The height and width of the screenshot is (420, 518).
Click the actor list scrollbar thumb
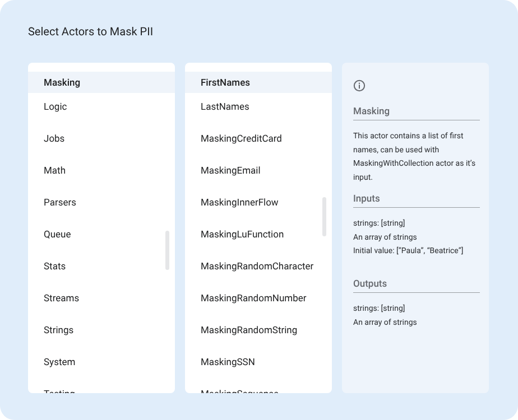(x=324, y=217)
